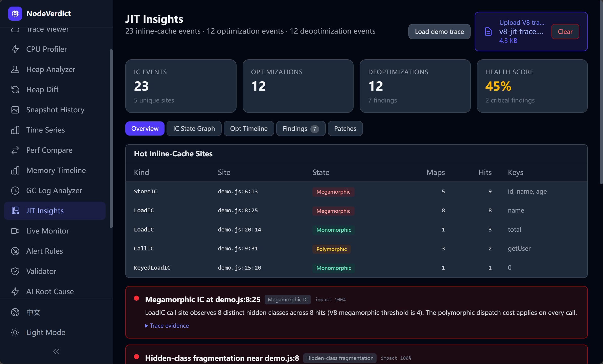Click Load demo trace button
Image resolution: width=603 pixels, height=364 pixels.
(439, 32)
